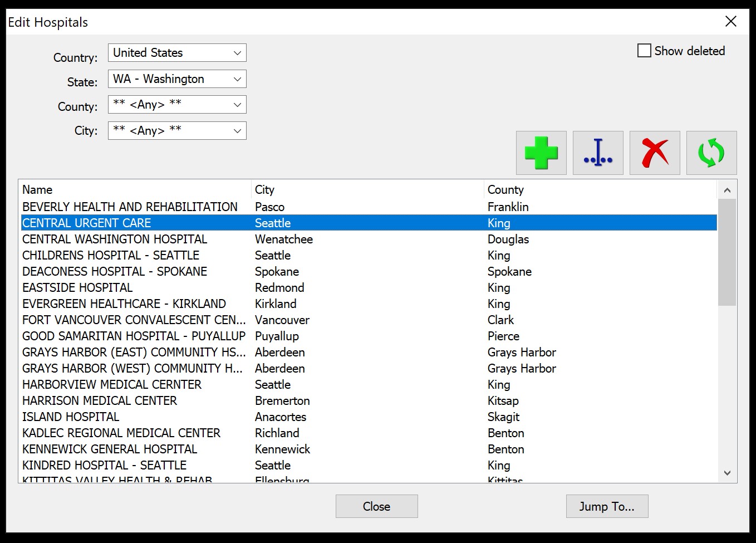756x543 pixels.
Task: Click the Pierce county cell
Action: (x=503, y=336)
